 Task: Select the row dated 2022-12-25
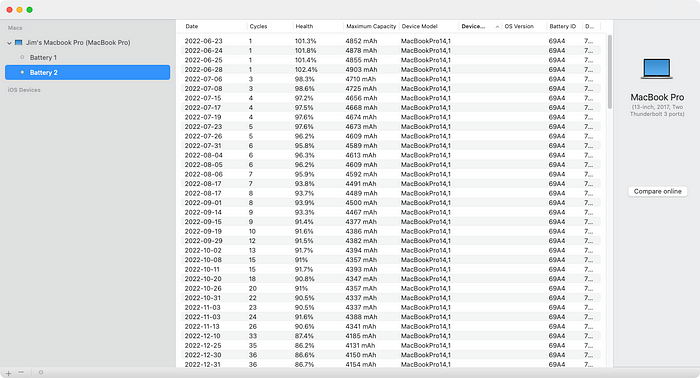(x=391, y=345)
